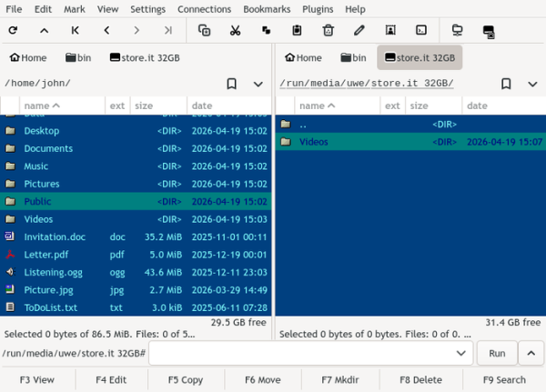Click the copy file names toolbar icon

204,30
